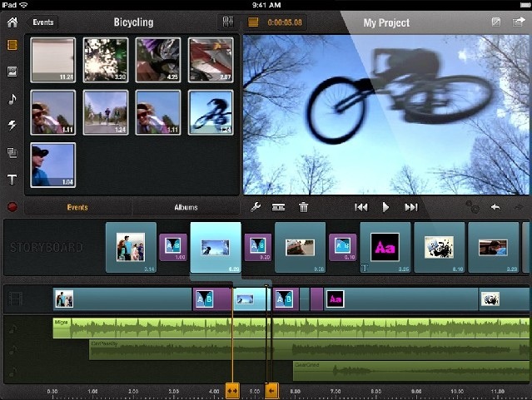Open the wrench settings tool
Image resolution: width=532 pixels, height=400 pixels.
(x=256, y=207)
